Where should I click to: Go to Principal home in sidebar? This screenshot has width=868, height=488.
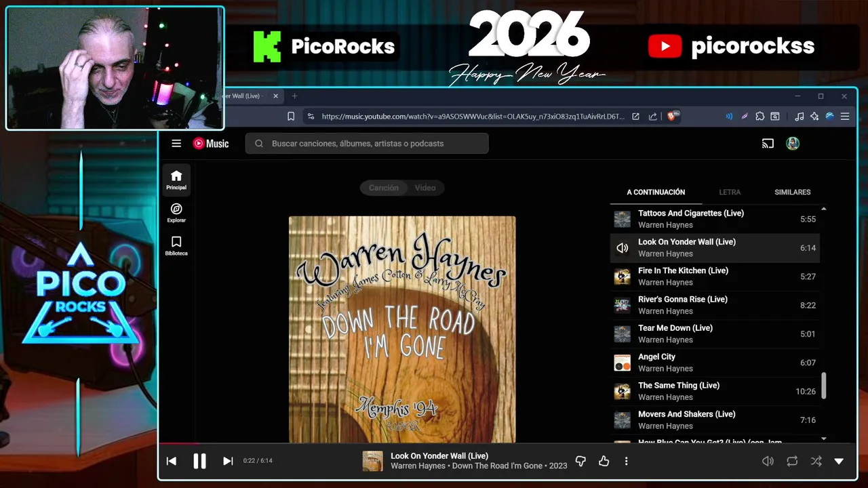(176, 180)
